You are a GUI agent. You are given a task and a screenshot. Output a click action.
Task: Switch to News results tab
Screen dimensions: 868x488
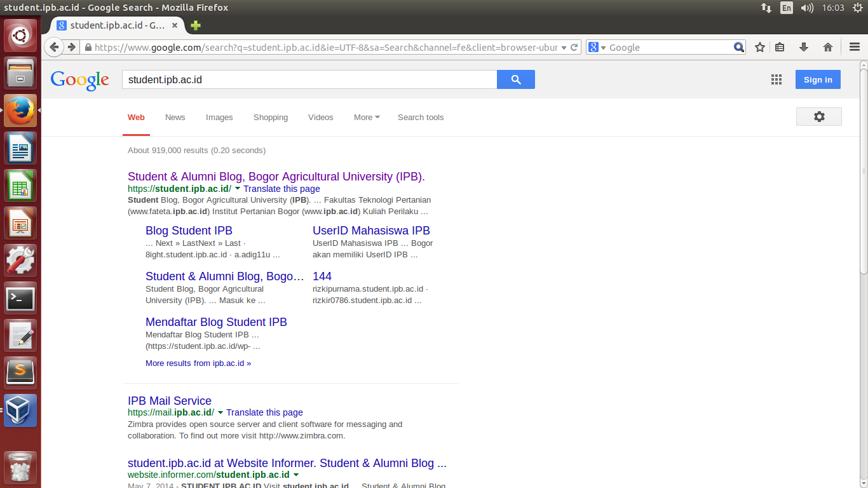(x=175, y=118)
